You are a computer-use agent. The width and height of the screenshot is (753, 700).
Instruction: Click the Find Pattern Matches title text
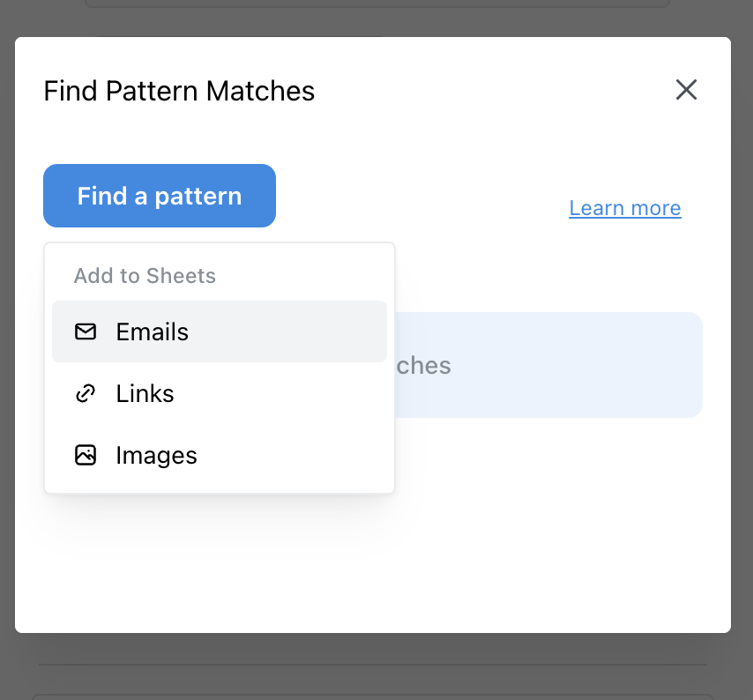[x=179, y=91]
